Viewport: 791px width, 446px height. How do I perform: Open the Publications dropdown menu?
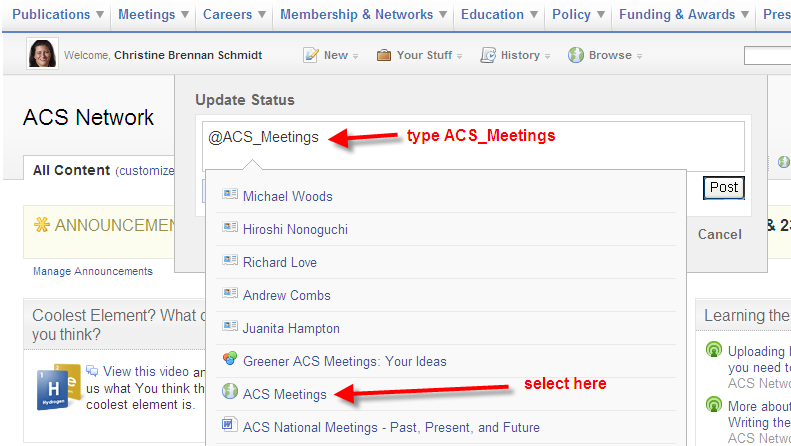[x=58, y=15]
